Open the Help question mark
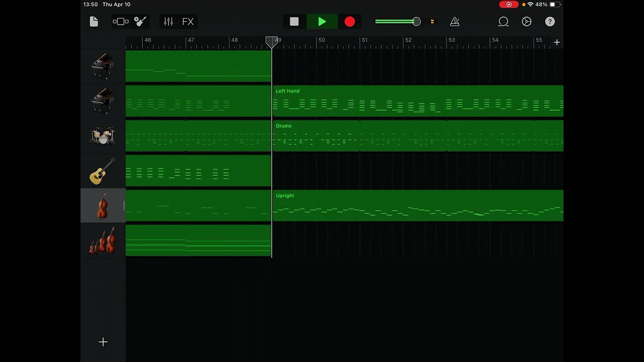The width and height of the screenshot is (644, 362). [550, 22]
